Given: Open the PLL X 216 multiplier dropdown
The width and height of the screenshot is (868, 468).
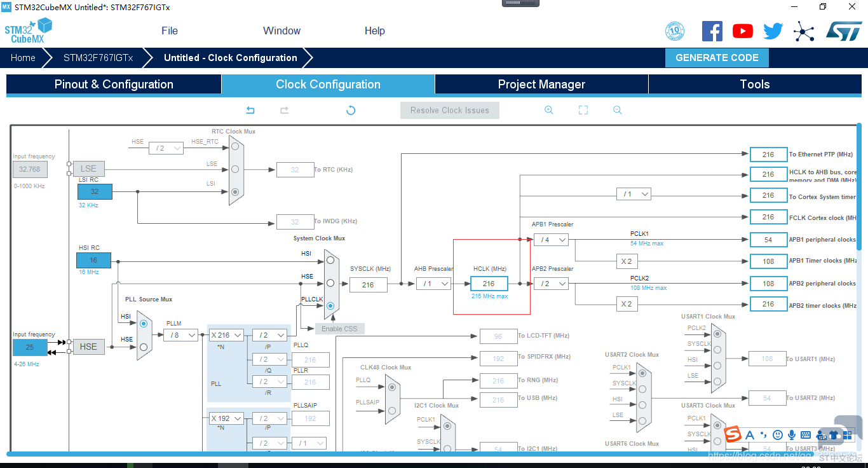Looking at the screenshot, I should pyautogui.click(x=226, y=335).
